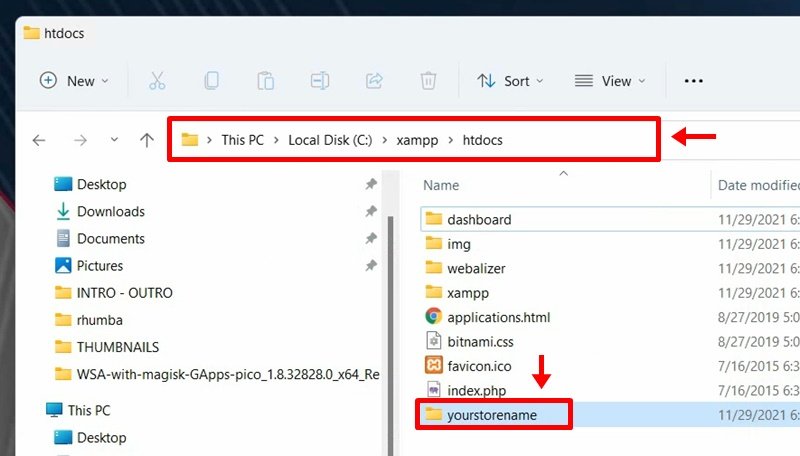
Task: Open THUMBNAILS folder in sidebar
Action: 118,347
